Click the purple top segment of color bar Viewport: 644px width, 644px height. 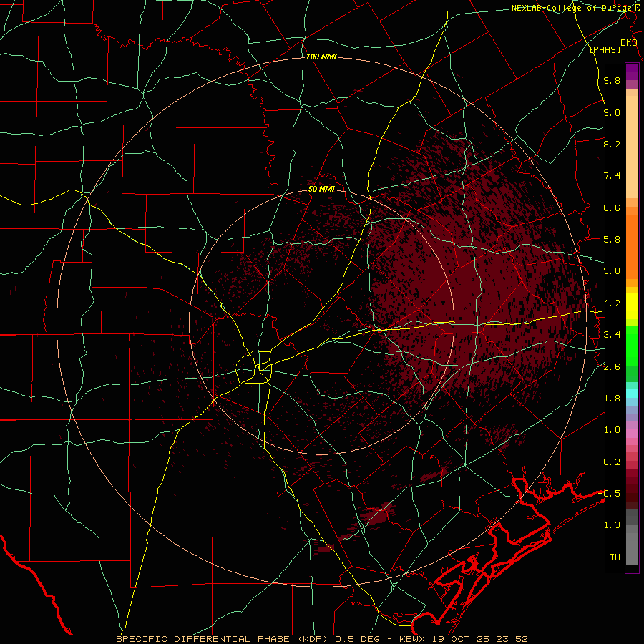(x=632, y=72)
